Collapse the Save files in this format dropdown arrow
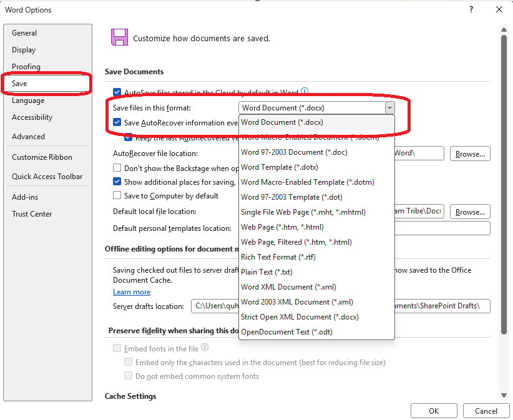The width and height of the screenshot is (513, 420). point(389,107)
